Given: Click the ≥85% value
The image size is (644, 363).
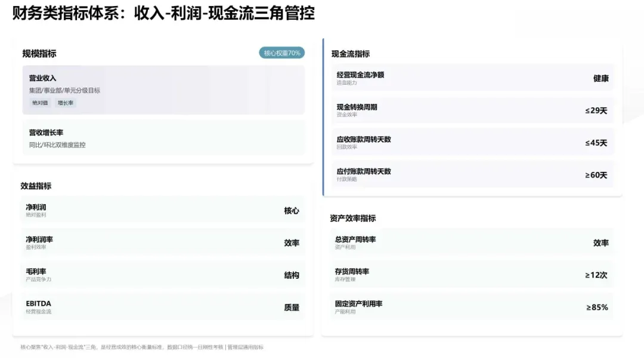Looking at the screenshot, I should tap(597, 307).
